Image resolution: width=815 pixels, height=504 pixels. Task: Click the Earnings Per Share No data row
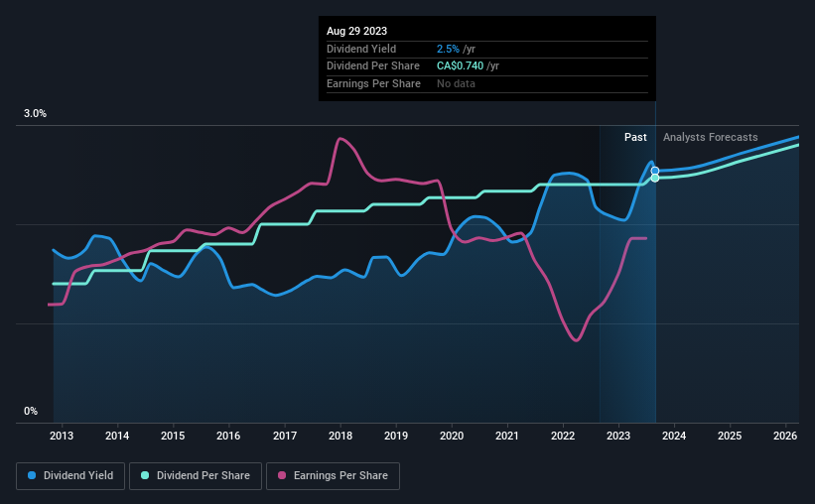coord(487,83)
